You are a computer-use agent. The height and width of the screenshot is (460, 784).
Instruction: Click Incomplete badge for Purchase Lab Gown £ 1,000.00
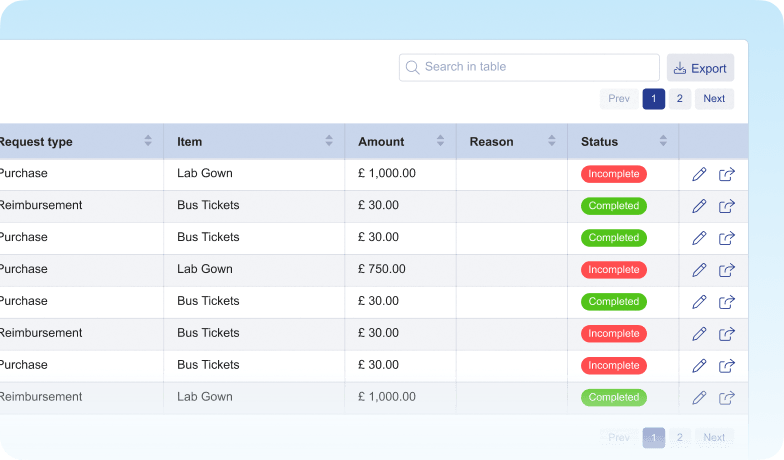click(x=614, y=174)
